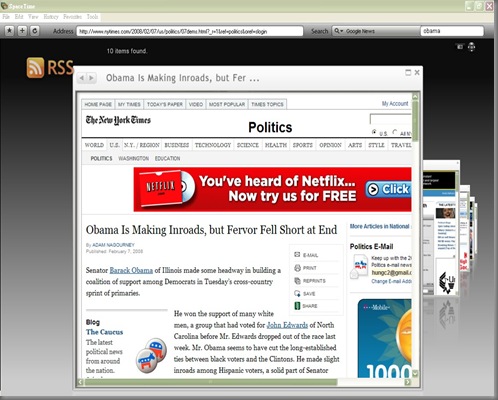Go to the WORLD section
Viewport: 498px width, 400px height.
[94, 145]
